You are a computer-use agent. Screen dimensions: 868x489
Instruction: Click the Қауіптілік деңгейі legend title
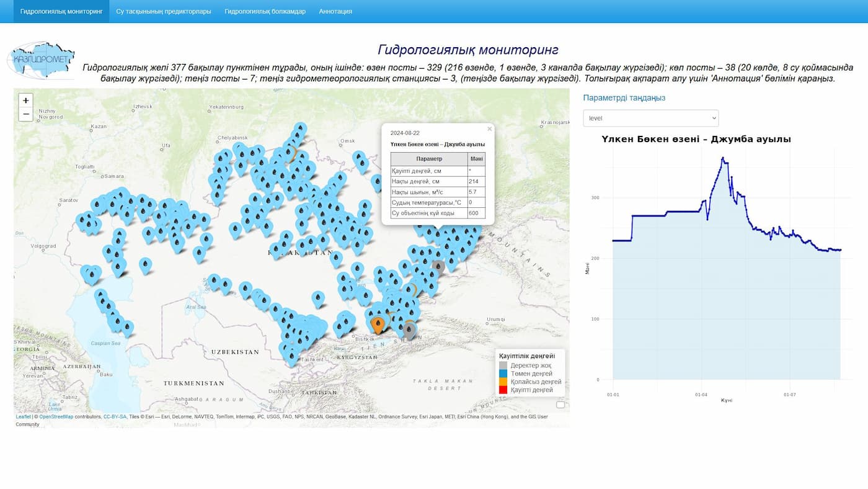point(527,356)
